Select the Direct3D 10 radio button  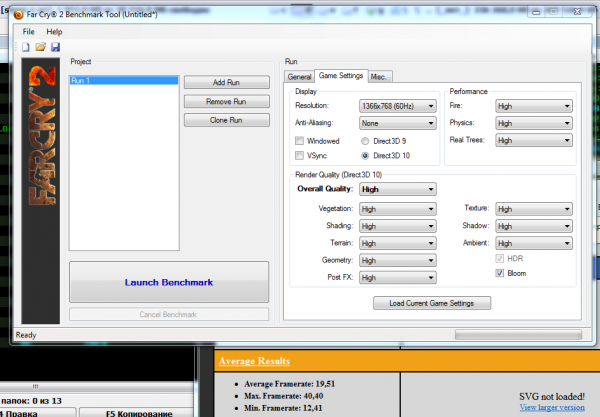click(365, 156)
